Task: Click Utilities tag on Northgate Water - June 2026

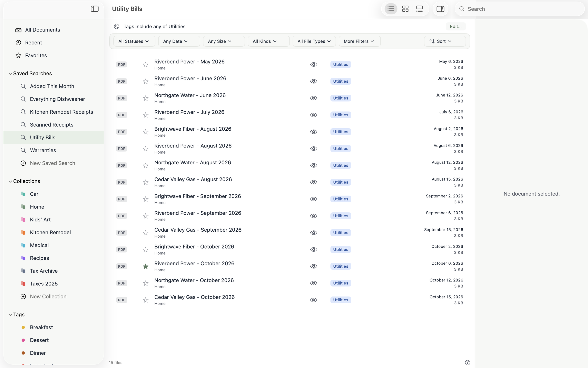Action: click(340, 98)
